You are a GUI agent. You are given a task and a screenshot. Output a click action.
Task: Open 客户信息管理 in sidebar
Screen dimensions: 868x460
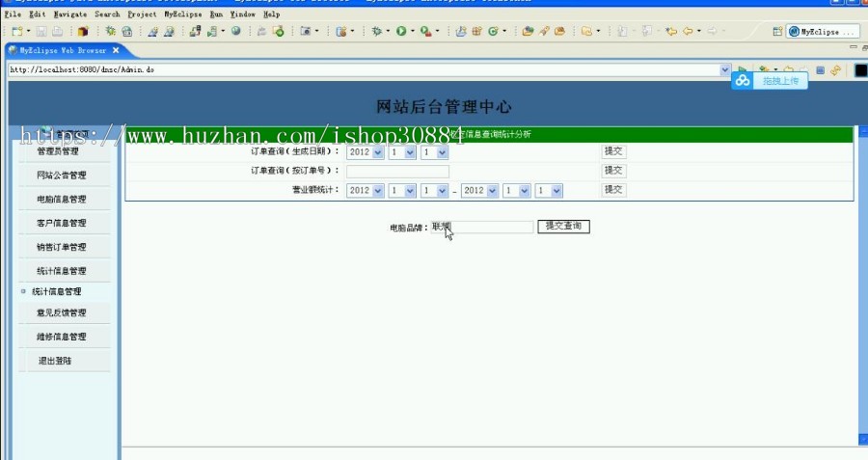[62, 223]
